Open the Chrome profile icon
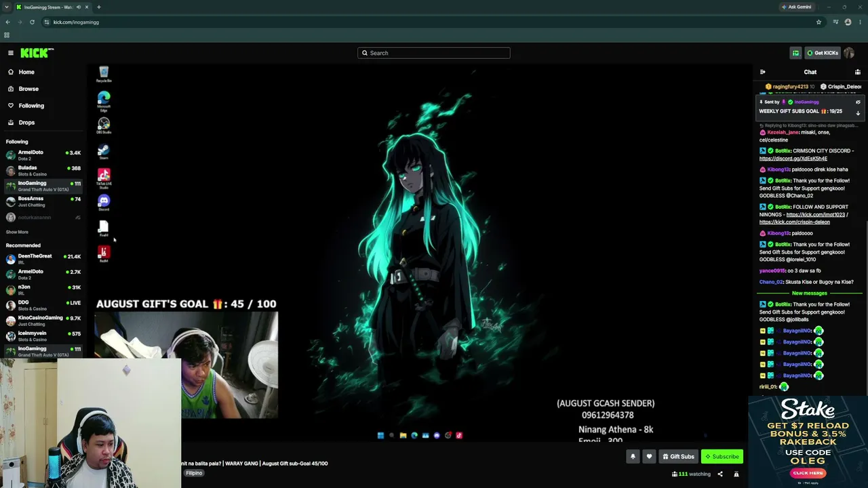The height and width of the screenshot is (488, 868). (848, 22)
